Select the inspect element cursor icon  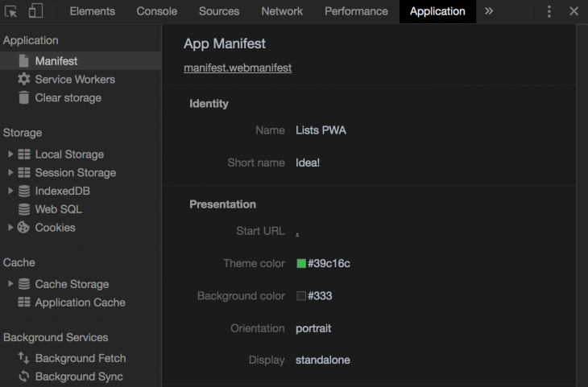tap(11, 11)
